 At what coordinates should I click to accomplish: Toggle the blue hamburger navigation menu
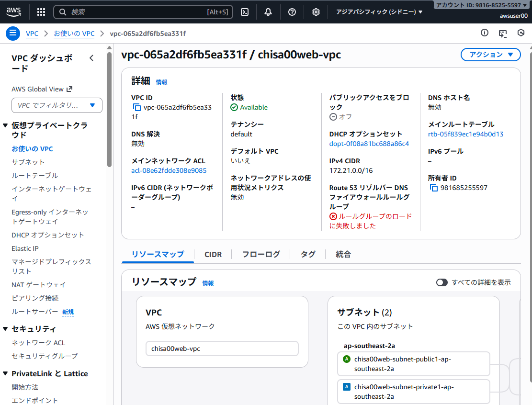tap(12, 34)
